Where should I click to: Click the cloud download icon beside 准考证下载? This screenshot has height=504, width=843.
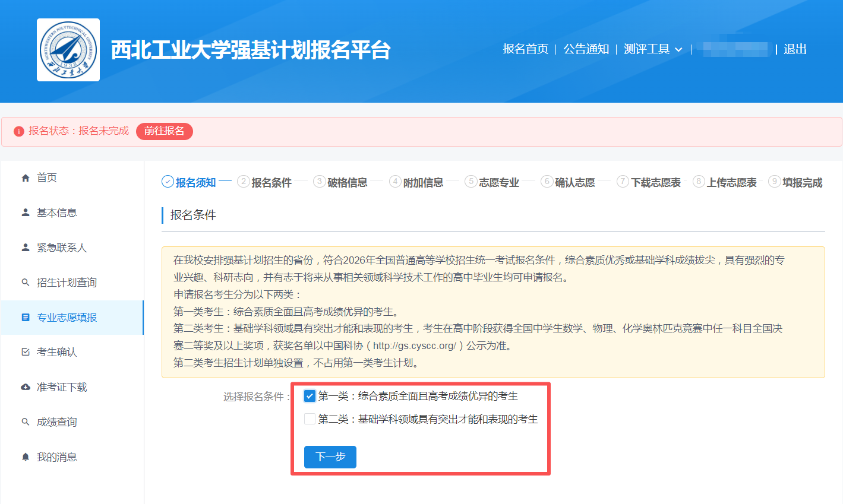point(26,387)
